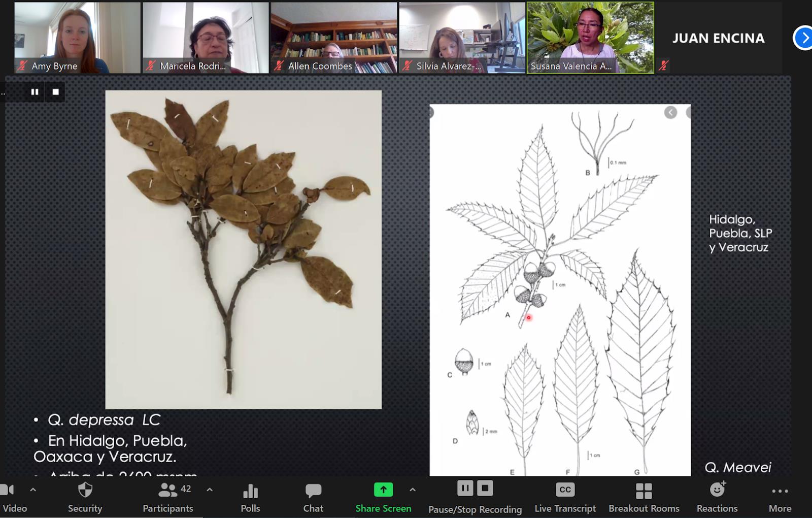Pause recording in the bottom toolbar
The image size is (812, 518).
pyautogui.click(x=465, y=489)
